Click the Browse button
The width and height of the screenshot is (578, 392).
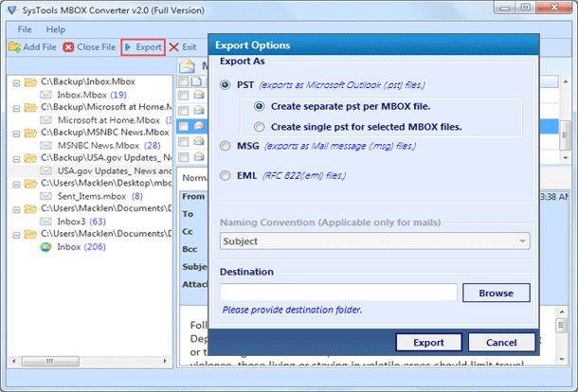pos(497,293)
